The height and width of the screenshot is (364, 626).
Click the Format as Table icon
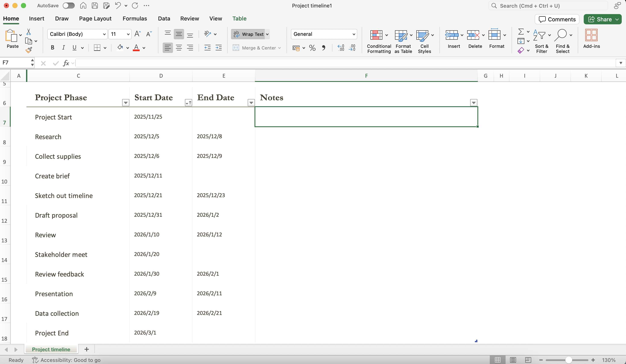click(x=401, y=35)
